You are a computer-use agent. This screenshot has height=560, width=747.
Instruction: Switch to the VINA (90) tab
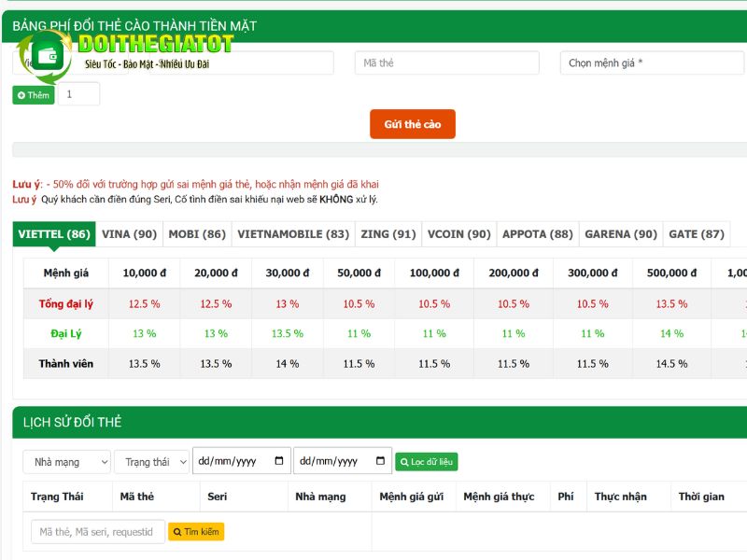(x=129, y=234)
